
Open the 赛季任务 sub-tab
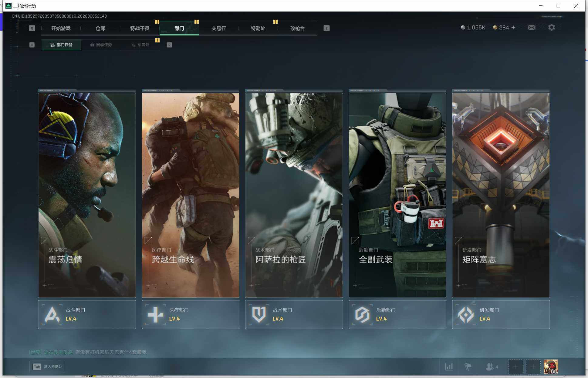[x=101, y=45]
